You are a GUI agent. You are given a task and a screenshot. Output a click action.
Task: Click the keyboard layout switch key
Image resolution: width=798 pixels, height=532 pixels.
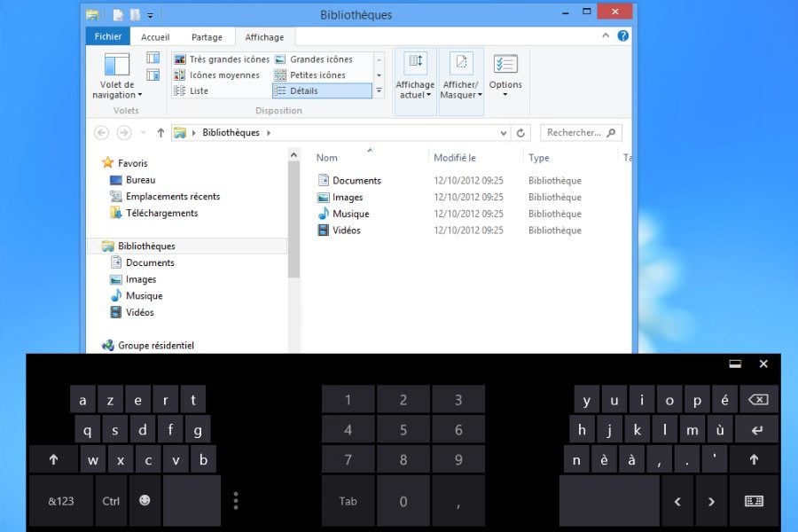pos(754,501)
